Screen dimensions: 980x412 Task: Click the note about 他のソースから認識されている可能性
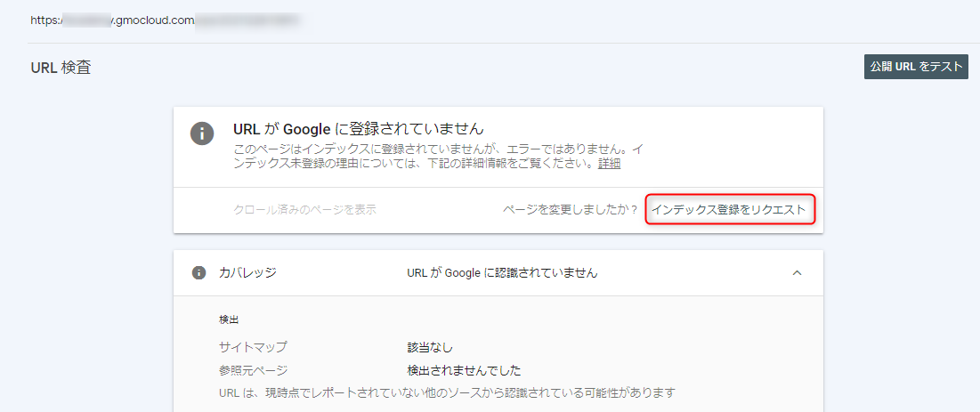click(x=448, y=393)
